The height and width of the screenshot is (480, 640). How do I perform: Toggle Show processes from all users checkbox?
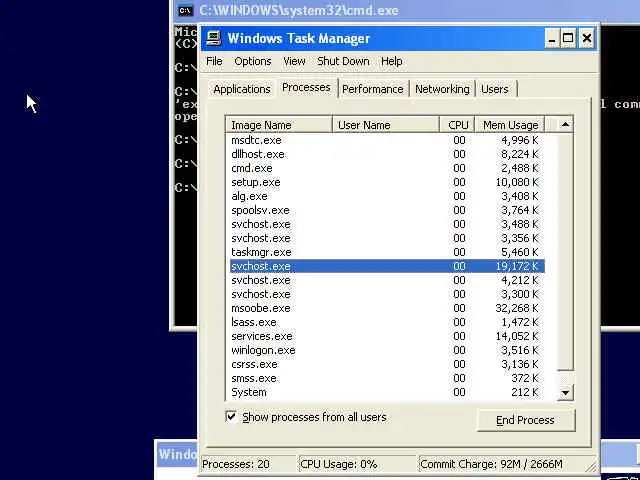(231, 416)
